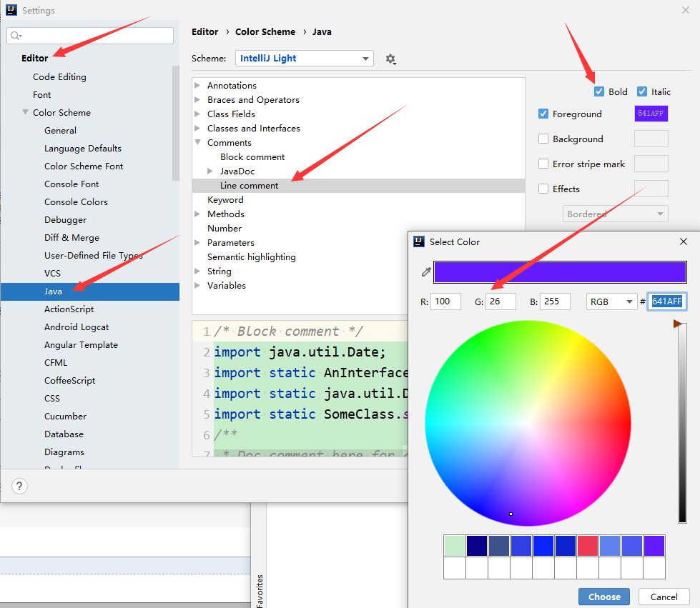The width and height of the screenshot is (700, 608).
Task: Close the Select Color dialog
Action: [x=683, y=241]
